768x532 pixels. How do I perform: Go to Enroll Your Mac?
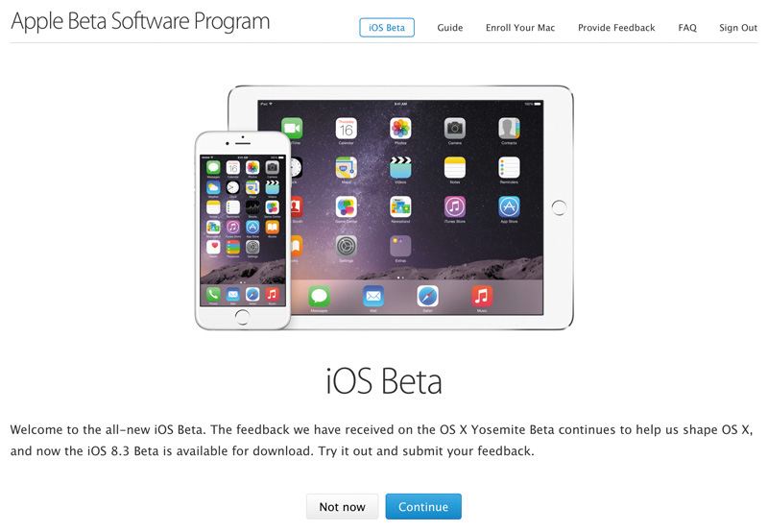point(520,28)
